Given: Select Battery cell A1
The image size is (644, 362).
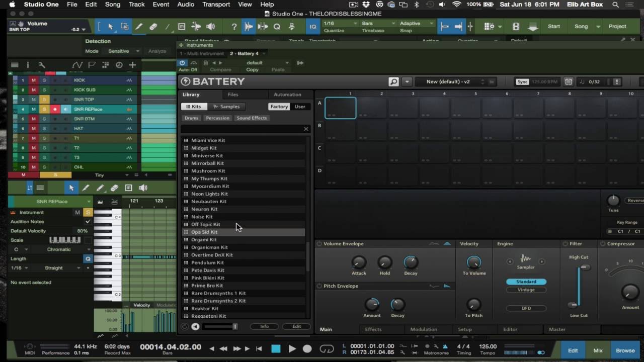Looking at the screenshot, I should (341, 108).
